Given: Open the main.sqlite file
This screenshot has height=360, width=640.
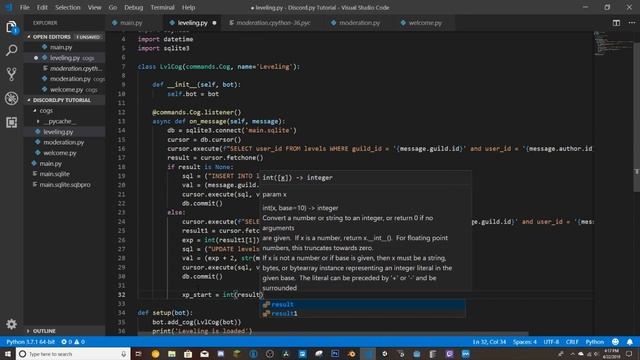Looking at the screenshot, I should [x=64, y=174].
